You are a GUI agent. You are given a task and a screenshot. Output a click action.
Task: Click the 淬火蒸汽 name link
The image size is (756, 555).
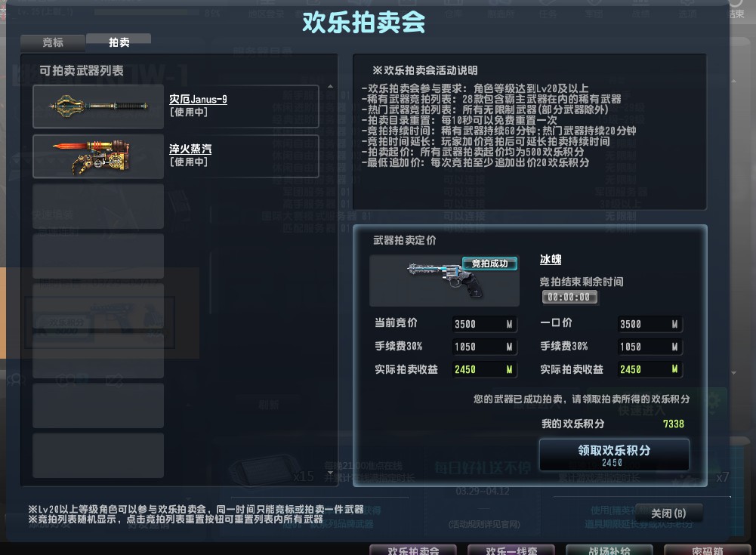tap(190, 149)
